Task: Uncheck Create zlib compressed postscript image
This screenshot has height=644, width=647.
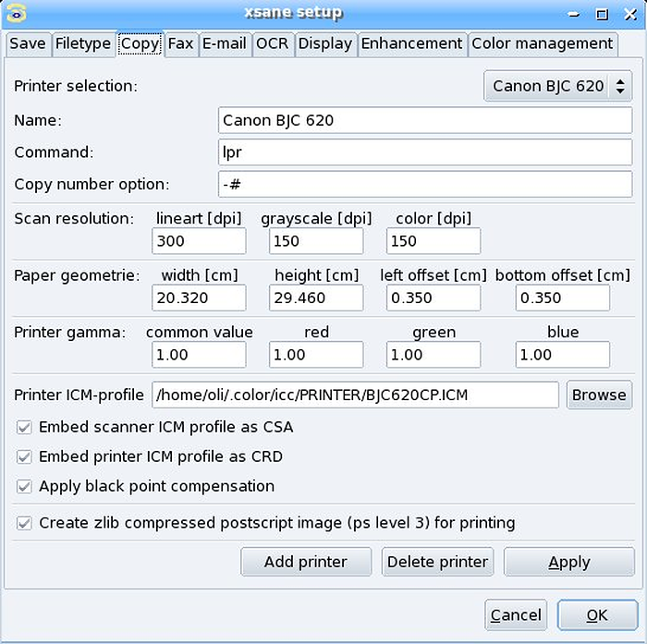Action: coord(24,524)
